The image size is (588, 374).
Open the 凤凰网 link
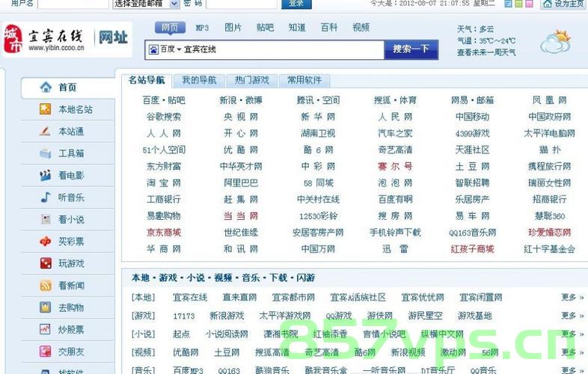pos(549,100)
